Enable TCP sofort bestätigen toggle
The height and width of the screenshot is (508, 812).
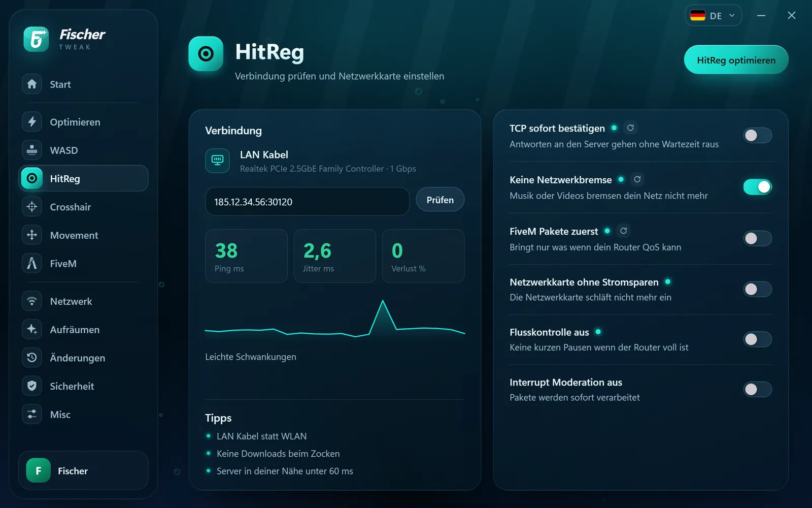[x=757, y=136]
